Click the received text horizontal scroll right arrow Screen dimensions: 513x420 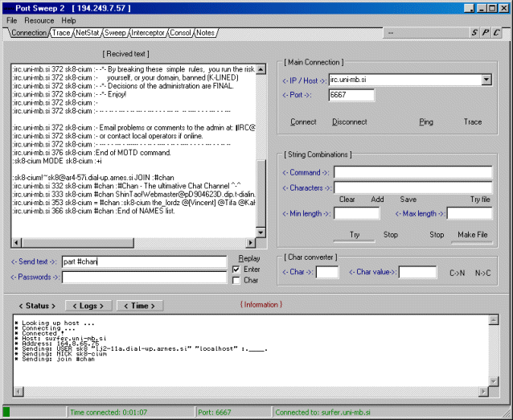250,243
